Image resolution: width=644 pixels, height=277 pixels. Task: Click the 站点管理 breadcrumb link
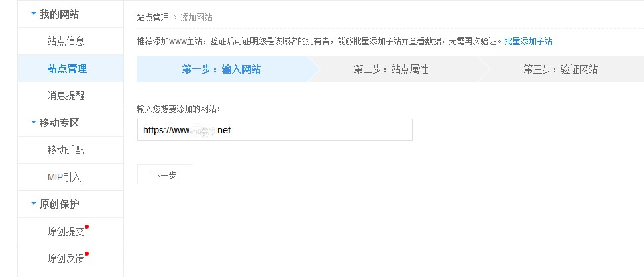click(x=152, y=17)
